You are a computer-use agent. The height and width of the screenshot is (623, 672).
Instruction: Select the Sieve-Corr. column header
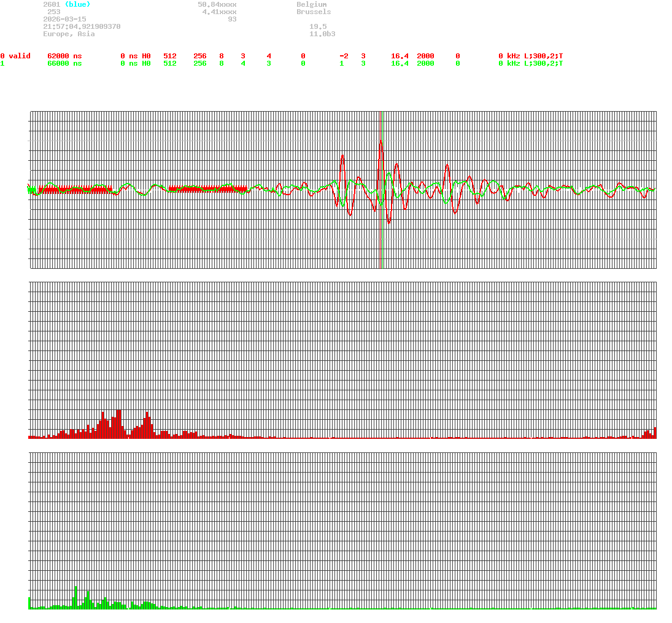click(x=58, y=48)
